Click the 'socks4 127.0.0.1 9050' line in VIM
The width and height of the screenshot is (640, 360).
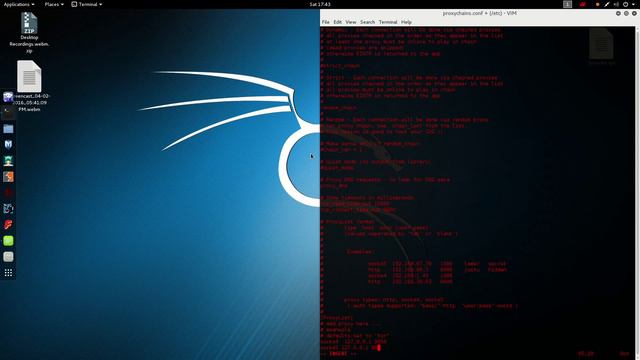pyautogui.click(x=353, y=342)
